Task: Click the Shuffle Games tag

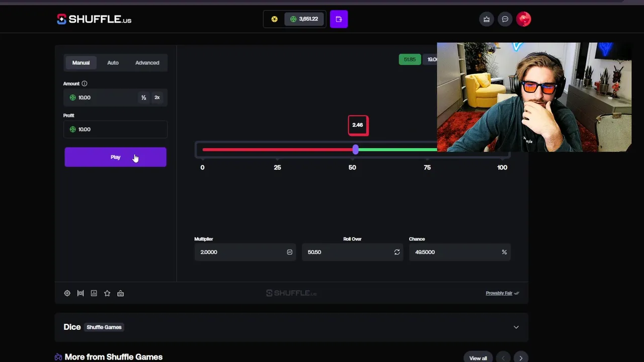Action: pos(104,327)
